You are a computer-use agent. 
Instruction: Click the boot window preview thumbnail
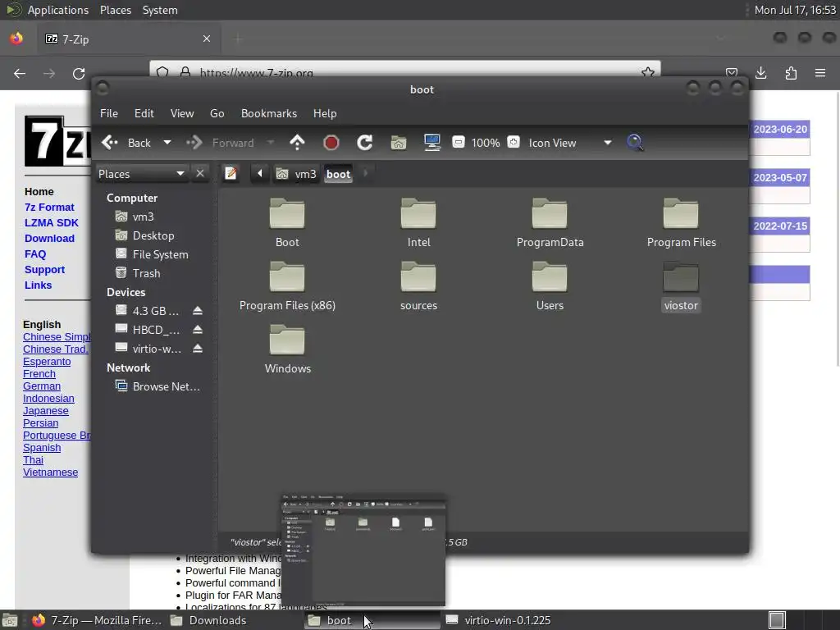tap(363, 550)
